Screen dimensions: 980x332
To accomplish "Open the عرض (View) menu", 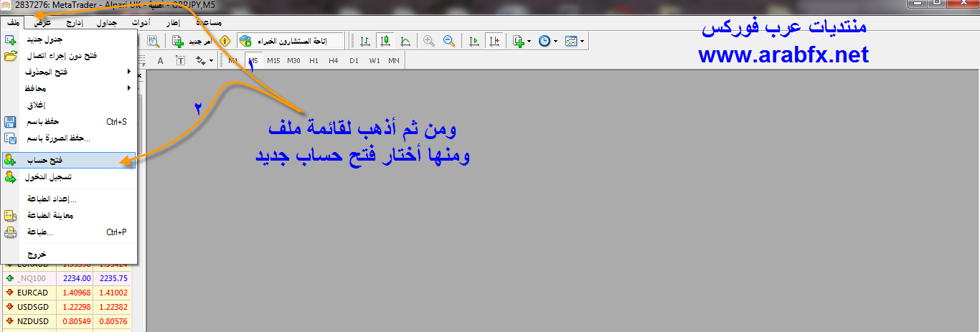I will click(43, 23).
